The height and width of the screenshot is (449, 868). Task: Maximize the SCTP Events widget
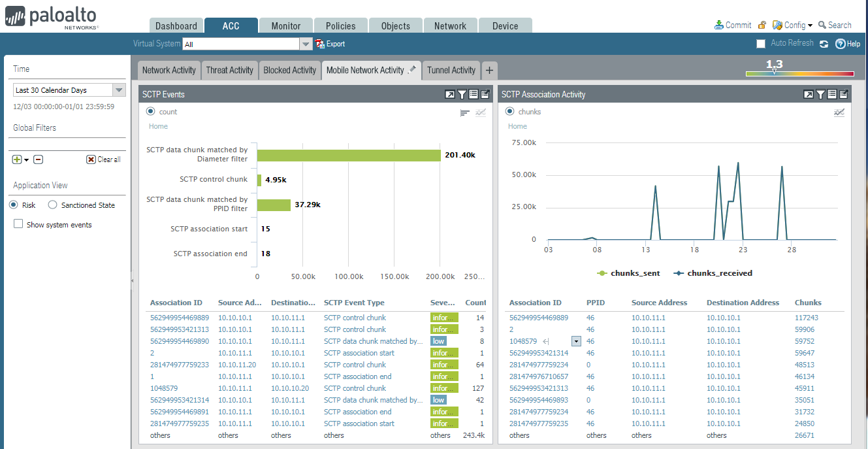(449, 95)
